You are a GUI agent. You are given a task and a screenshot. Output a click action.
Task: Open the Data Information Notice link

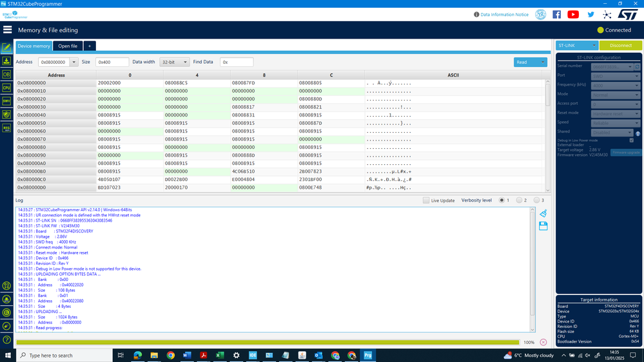click(x=504, y=14)
